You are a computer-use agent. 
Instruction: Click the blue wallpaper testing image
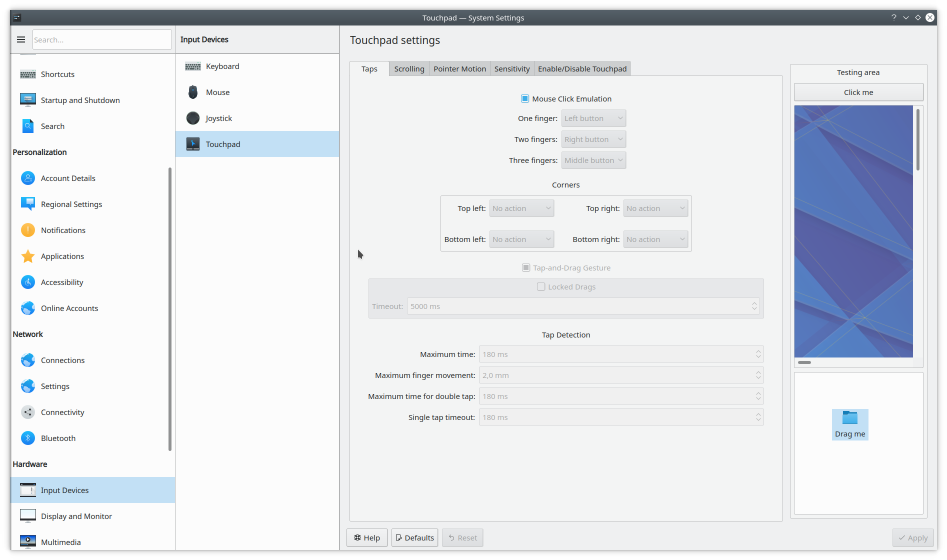pos(853,231)
